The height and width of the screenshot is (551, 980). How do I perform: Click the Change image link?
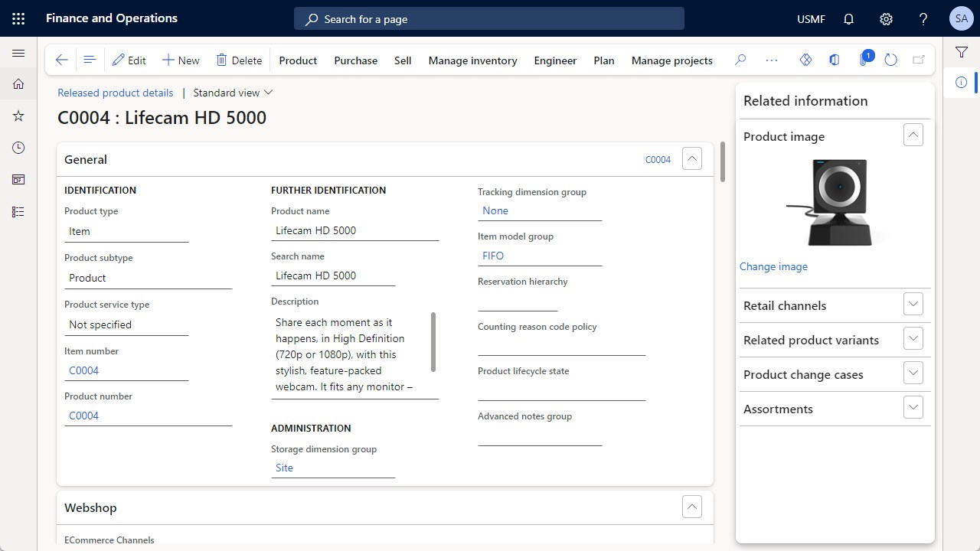pyautogui.click(x=773, y=266)
